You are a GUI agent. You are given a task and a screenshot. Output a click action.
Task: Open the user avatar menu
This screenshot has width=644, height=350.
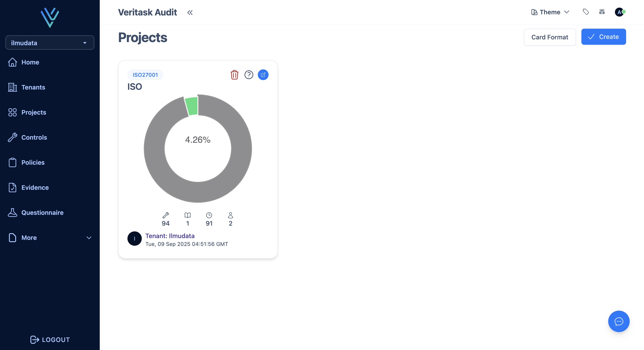619,12
